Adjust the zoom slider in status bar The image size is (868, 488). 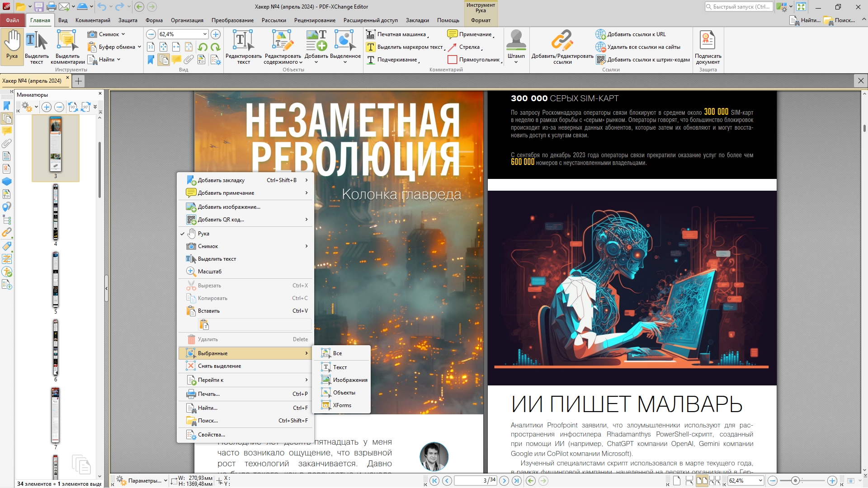click(795, 481)
